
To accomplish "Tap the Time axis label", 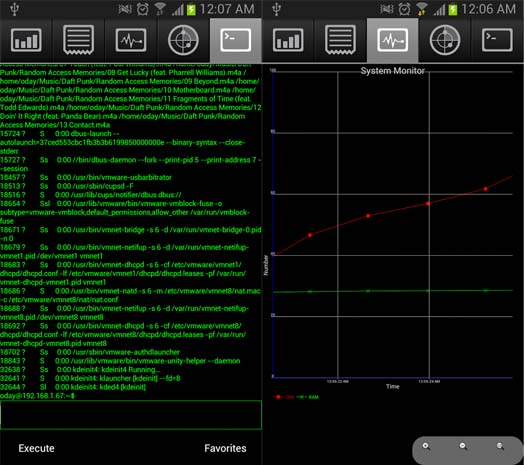I will 393,387.
